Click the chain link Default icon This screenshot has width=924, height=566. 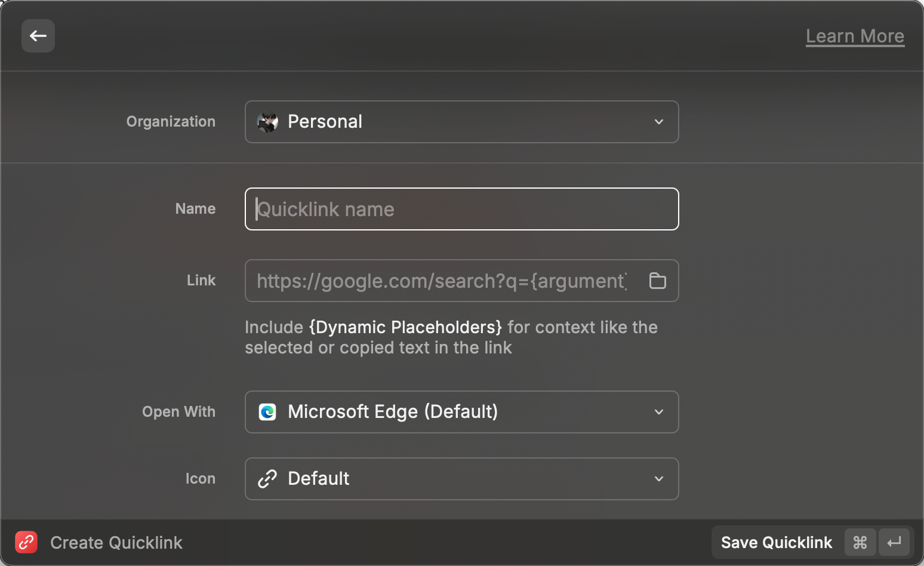coord(267,479)
